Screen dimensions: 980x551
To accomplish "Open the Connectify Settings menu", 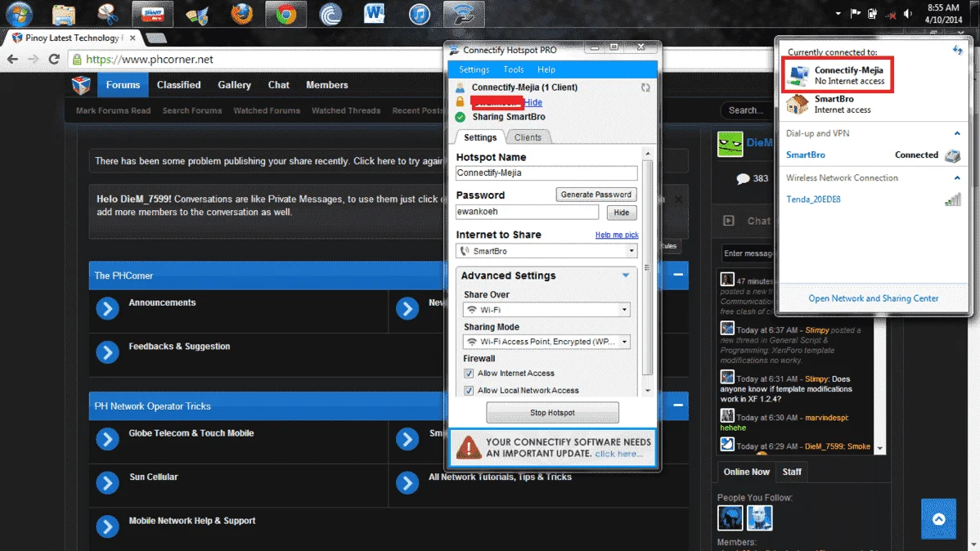I will (x=474, y=69).
